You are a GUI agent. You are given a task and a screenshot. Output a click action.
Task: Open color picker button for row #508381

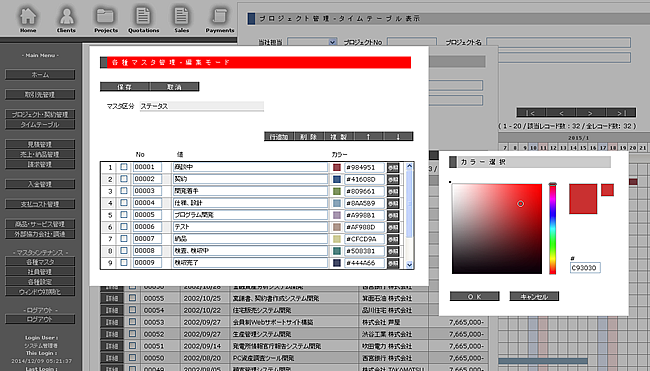click(393, 252)
